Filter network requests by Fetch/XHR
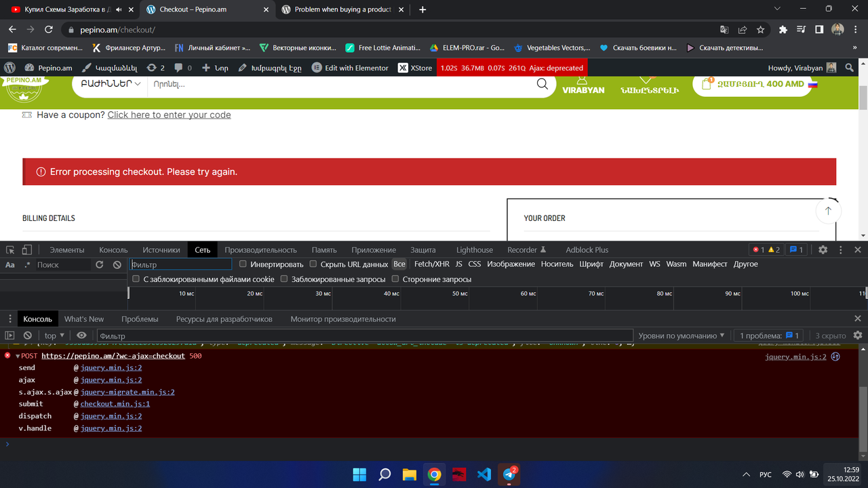 coord(432,264)
